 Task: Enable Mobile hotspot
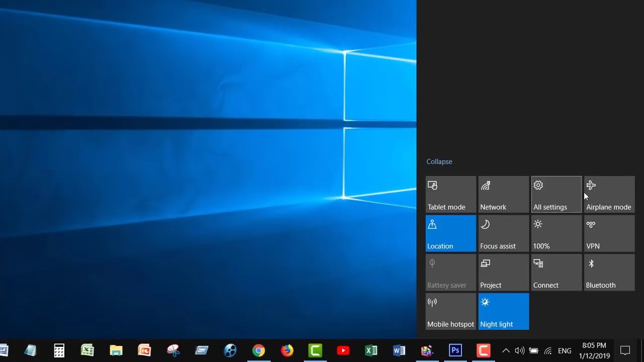pyautogui.click(x=451, y=312)
